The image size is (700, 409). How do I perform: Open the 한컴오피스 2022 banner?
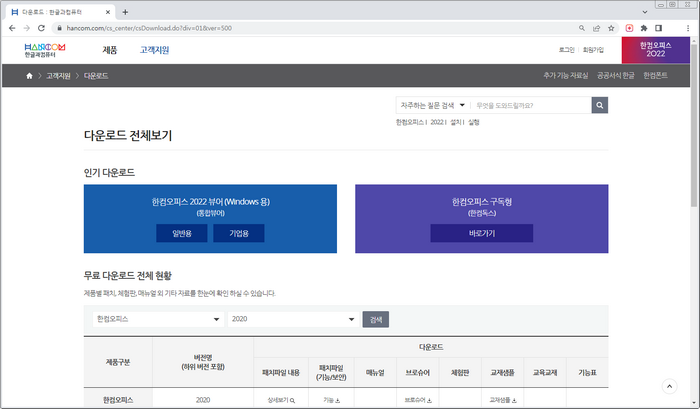(655, 50)
